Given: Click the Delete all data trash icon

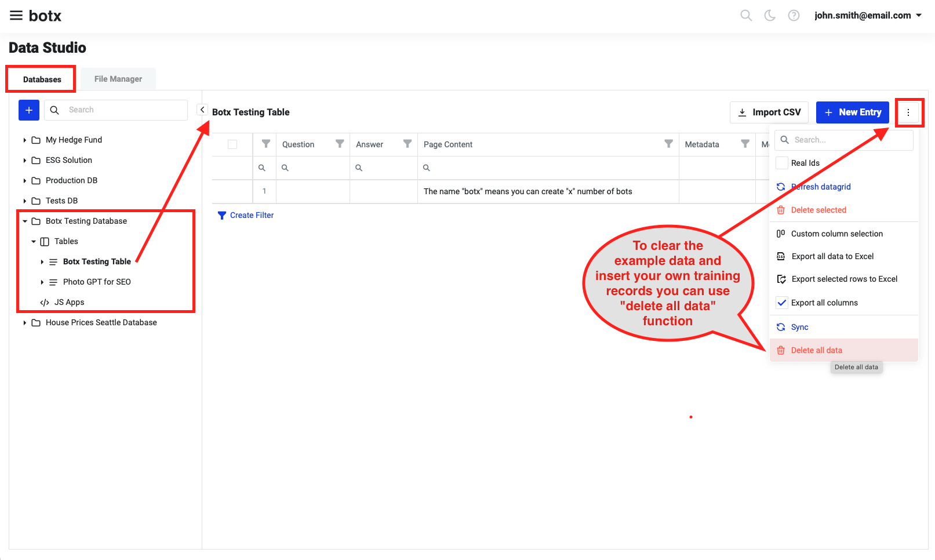Looking at the screenshot, I should coord(781,350).
